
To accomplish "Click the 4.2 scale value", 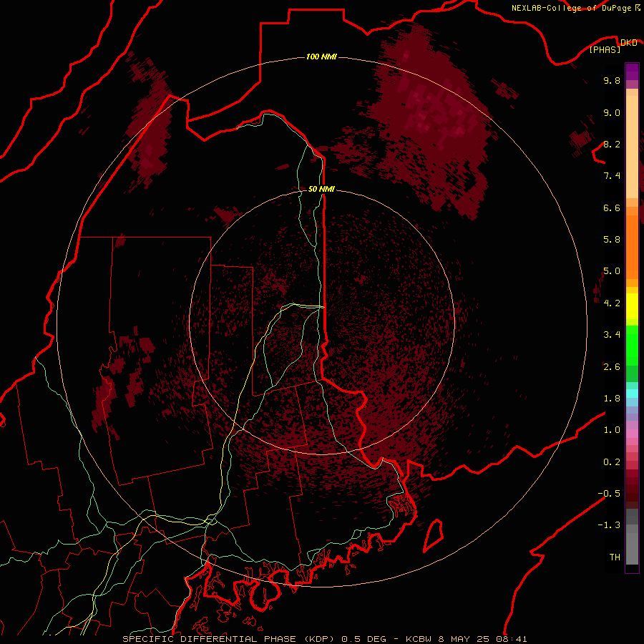I will pyautogui.click(x=612, y=303).
